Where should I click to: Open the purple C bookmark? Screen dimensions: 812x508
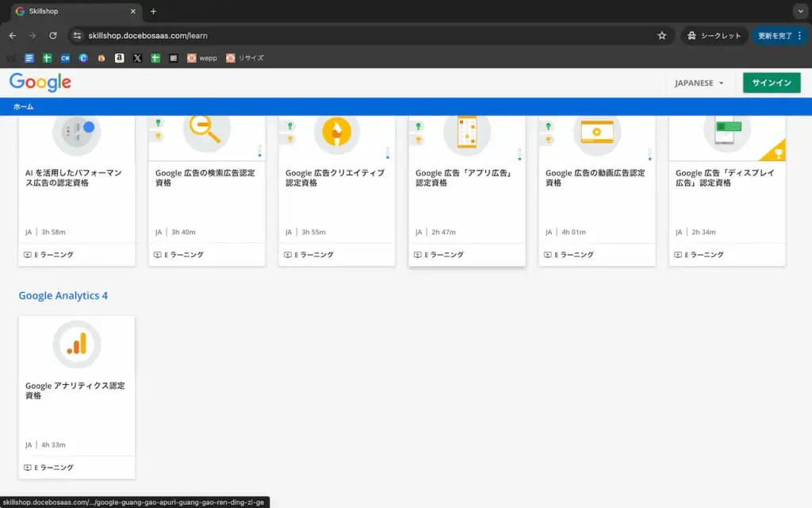point(83,58)
